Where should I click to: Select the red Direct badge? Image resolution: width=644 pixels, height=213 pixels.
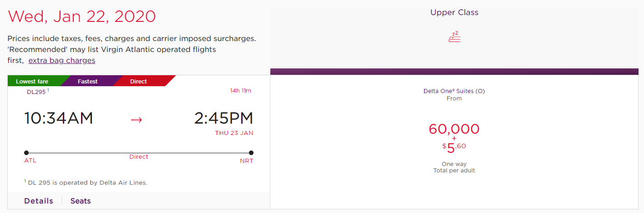pos(138,82)
